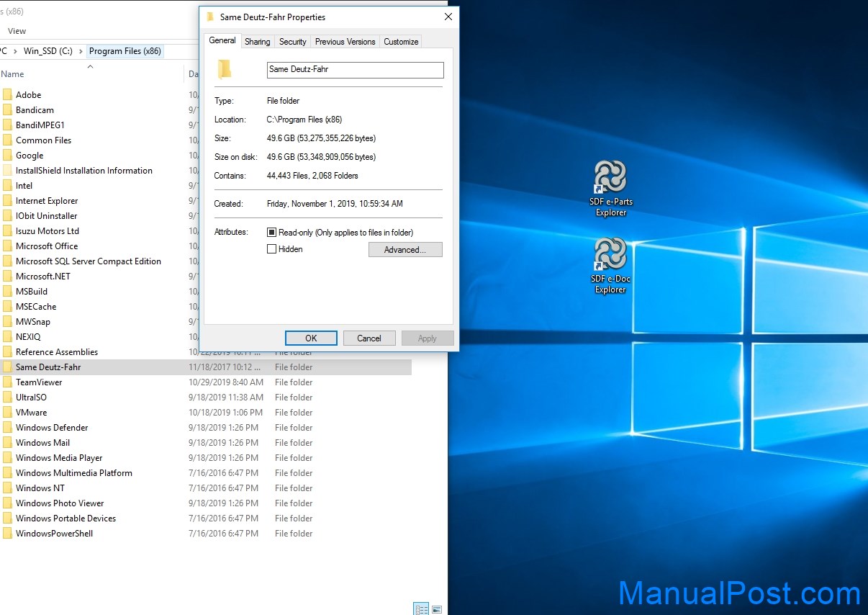868x615 pixels.
Task: Open the Previous Versions tab
Action: [x=345, y=42]
